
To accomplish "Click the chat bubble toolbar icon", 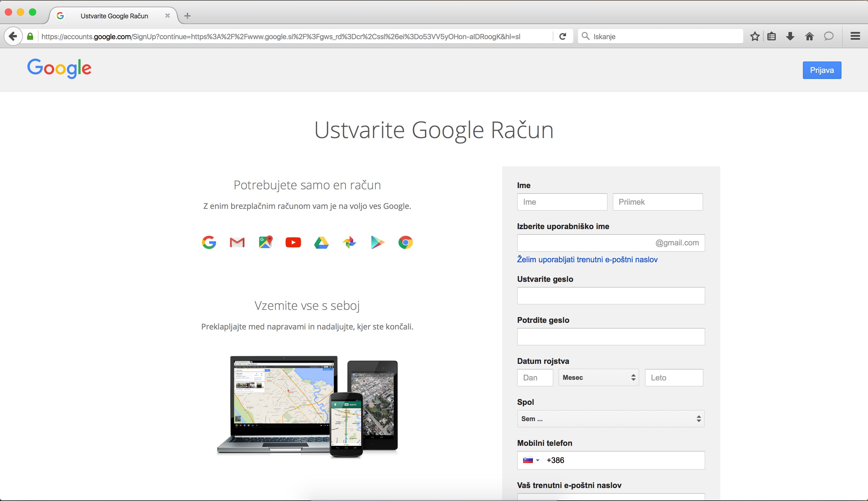I will [x=829, y=36].
